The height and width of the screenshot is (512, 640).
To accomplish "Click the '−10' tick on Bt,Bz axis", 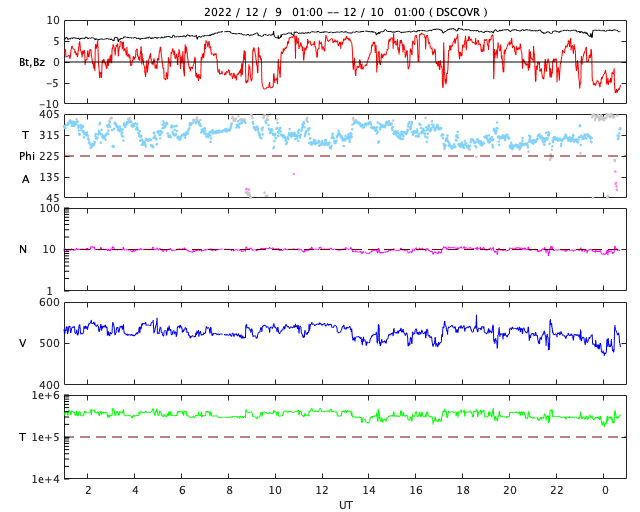I will point(48,105).
